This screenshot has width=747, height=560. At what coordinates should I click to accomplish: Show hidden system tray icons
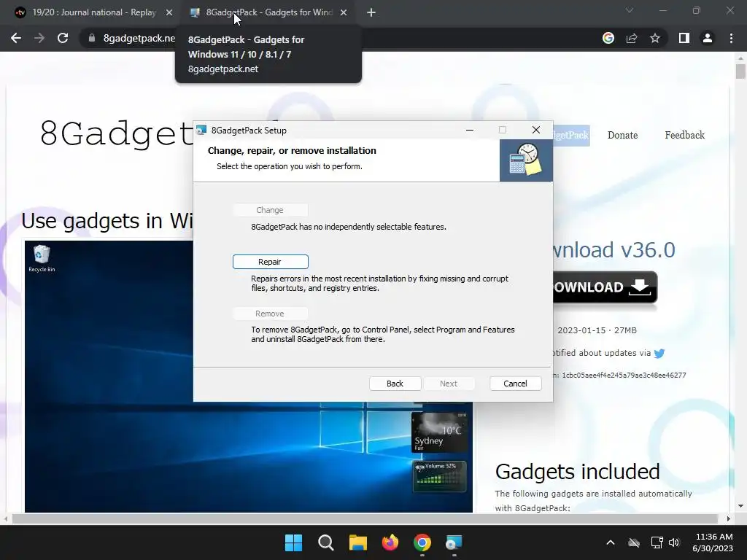611,542
